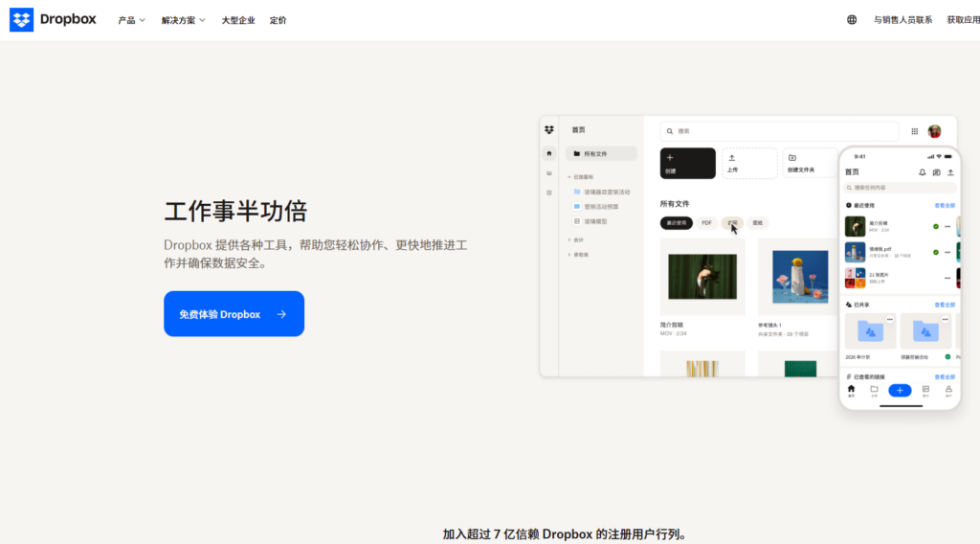Select the 最近使用 filter chip
Screen dimensions: 980x544
(677, 222)
